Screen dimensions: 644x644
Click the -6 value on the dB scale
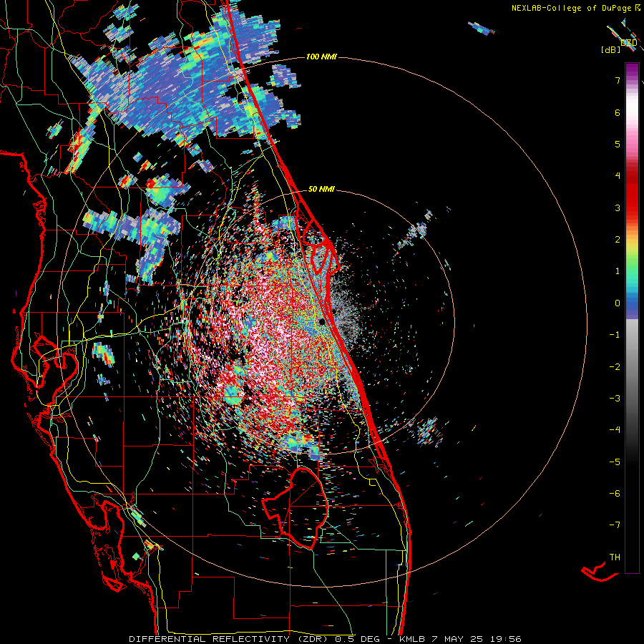[615, 494]
